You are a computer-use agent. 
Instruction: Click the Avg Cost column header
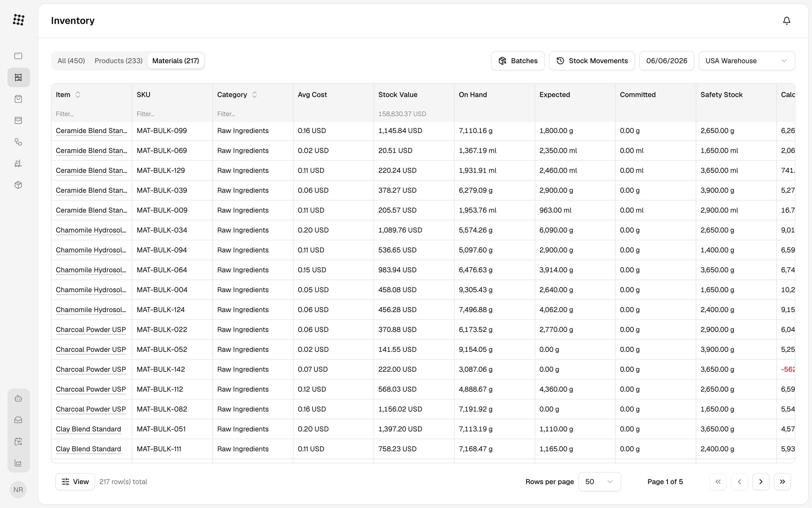click(312, 95)
